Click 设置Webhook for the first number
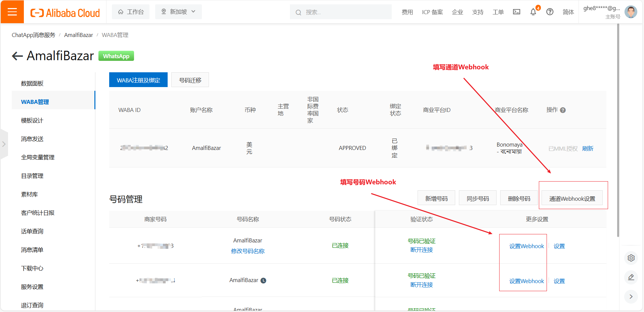Viewport: 644px width, 312px height. click(x=526, y=246)
